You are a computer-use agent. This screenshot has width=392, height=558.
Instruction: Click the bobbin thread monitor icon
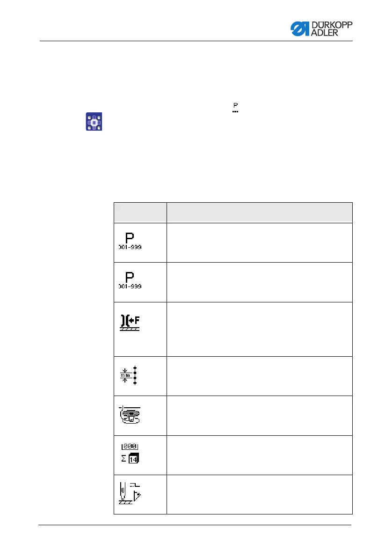130,415
